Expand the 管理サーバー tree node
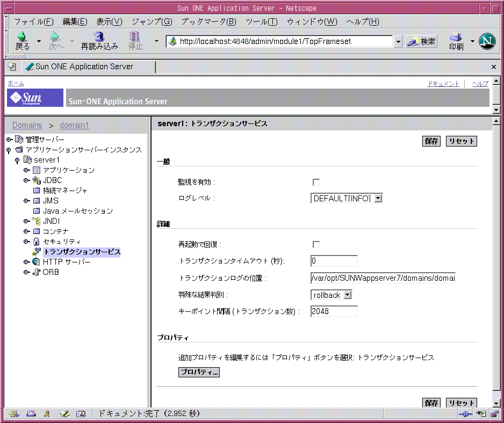This screenshot has height=423, width=504. 9,140
